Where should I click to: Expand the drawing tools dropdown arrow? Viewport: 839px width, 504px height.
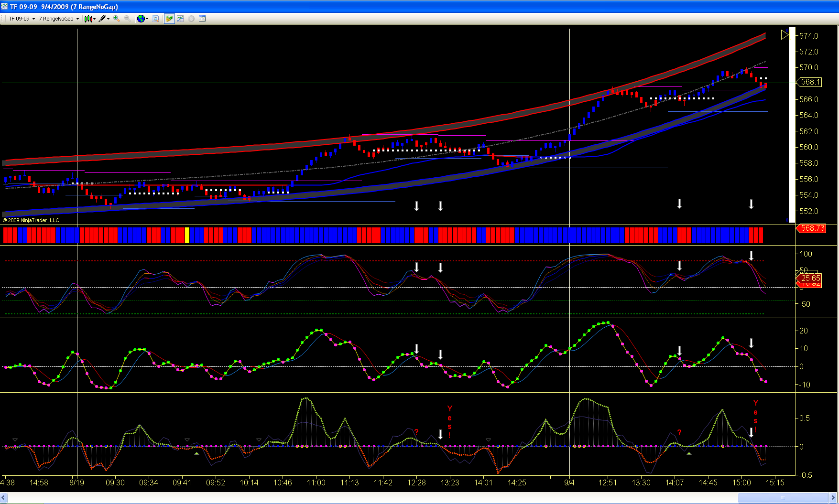(109, 19)
